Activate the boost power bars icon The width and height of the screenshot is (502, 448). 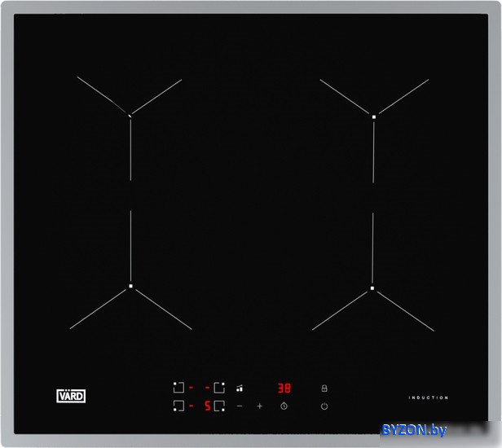pos(240,389)
